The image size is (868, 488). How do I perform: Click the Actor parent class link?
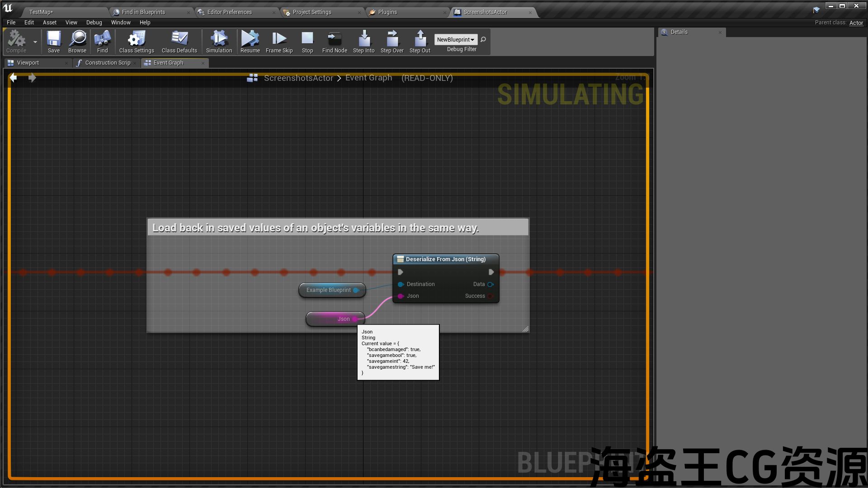coord(856,23)
